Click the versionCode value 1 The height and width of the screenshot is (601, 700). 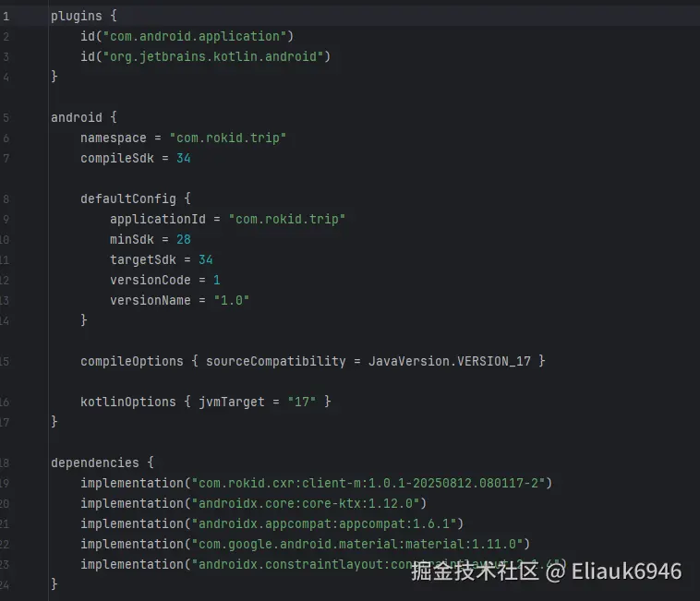click(x=216, y=280)
